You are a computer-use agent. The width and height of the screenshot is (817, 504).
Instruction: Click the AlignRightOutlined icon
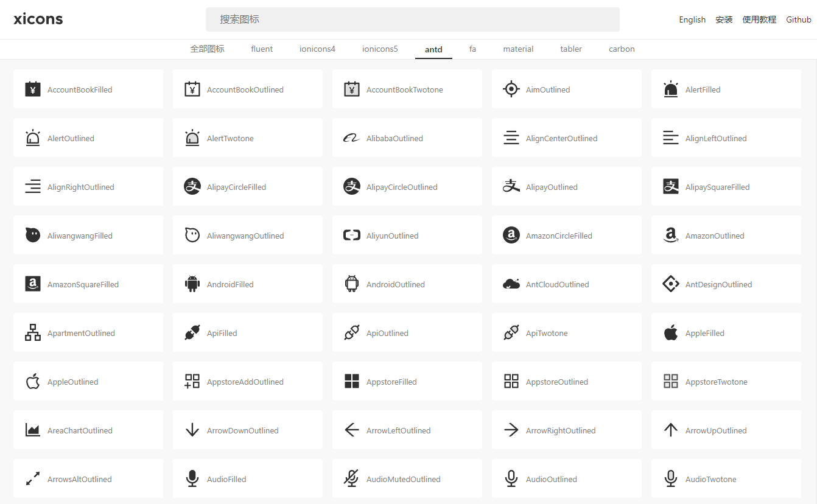point(33,187)
